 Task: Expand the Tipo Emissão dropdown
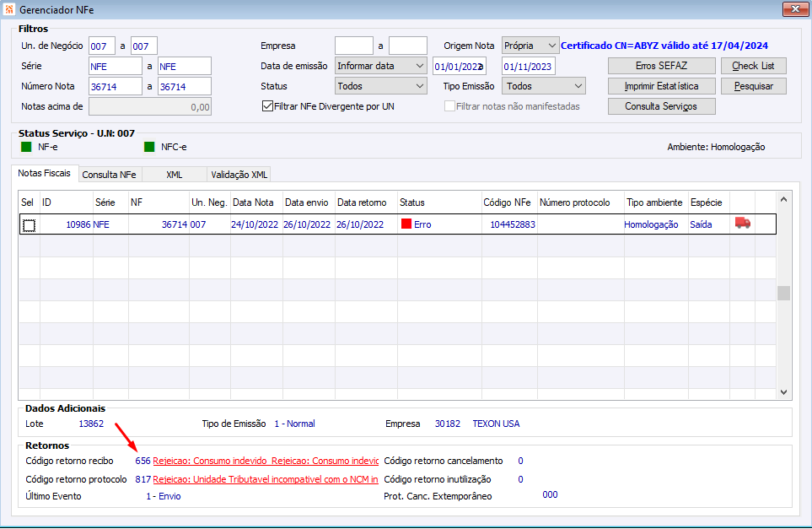tap(544, 86)
